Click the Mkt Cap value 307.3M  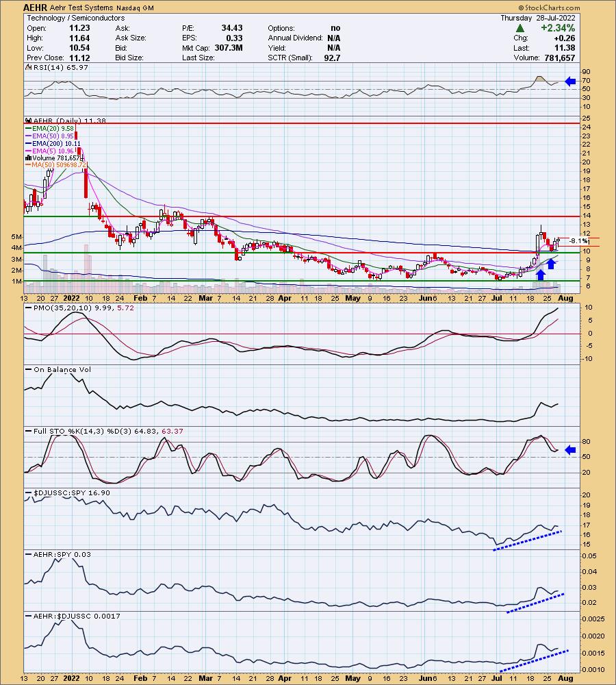click(x=229, y=48)
